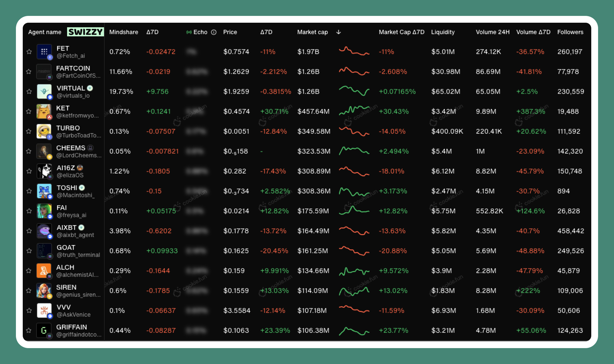Click the Echo signal icon
Image resolution: width=614 pixels, height=364 pixels.
click(189, 32)
